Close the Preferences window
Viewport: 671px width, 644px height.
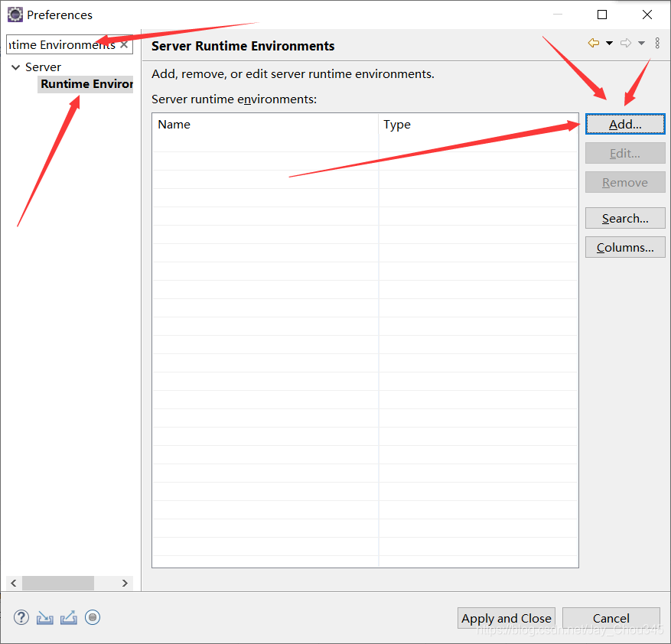[647, 15]
